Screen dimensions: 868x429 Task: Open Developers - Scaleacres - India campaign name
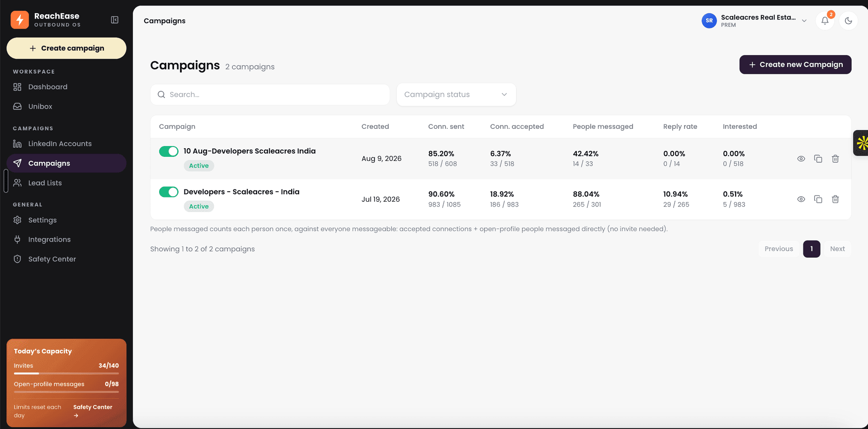pos(241,192)
